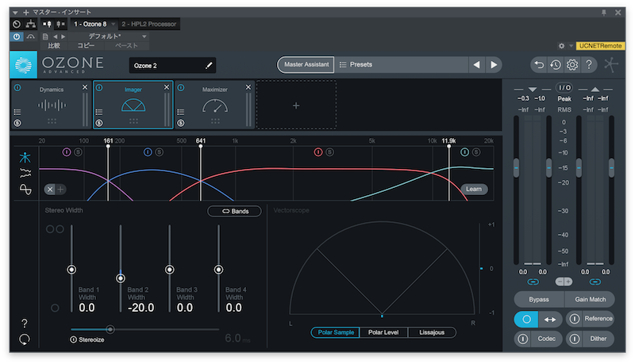Open Maximizer module preset list icon
The width and height of the screenshot is (635, 364).
tap(181, 112)
